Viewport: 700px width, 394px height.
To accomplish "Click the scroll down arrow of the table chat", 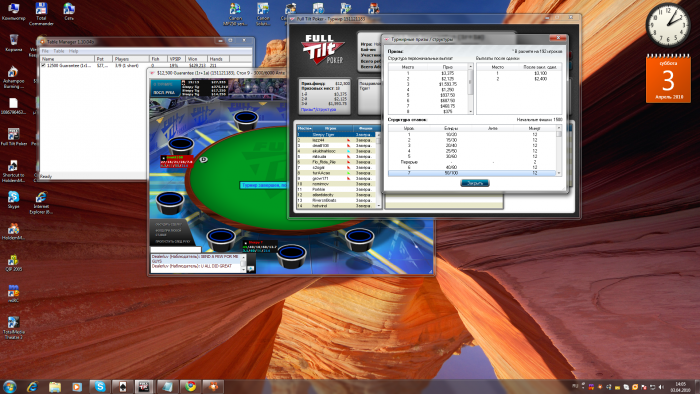I will tap(243, 270).
